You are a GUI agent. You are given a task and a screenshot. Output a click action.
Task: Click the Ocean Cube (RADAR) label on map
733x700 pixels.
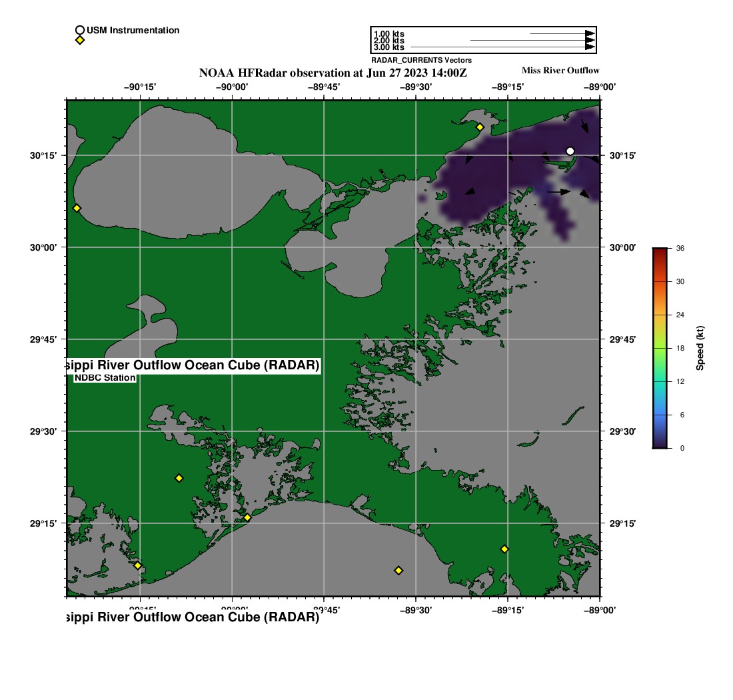[x=193, y=365]
